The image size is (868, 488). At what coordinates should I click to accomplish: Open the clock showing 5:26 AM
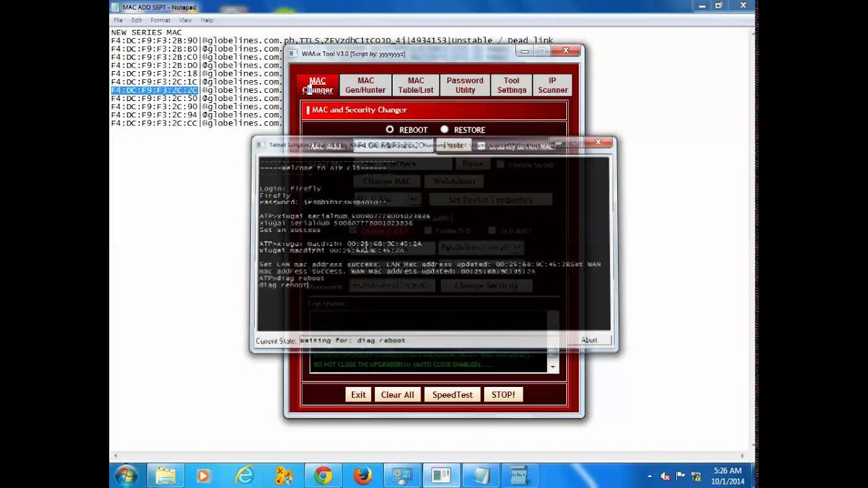click(x=727, y=476)
